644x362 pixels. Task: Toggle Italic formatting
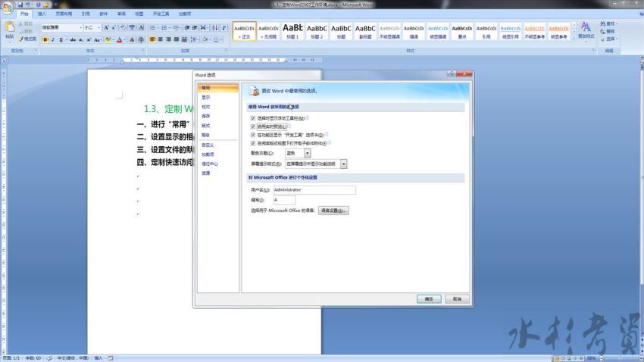[x=53, y=40]
